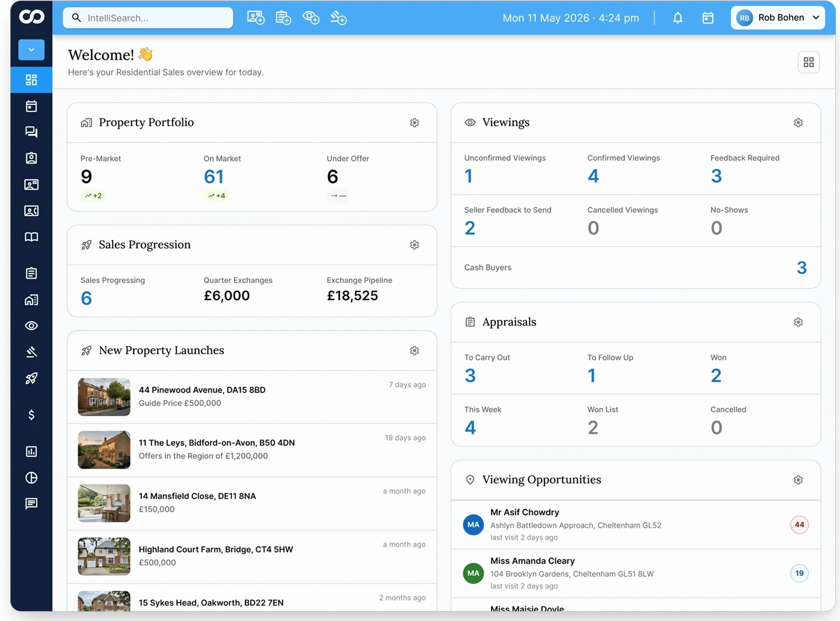Viewport: 840px width, 621px height.
Task: Open Appraisals settings gear
Action: (x=798, y=322)
